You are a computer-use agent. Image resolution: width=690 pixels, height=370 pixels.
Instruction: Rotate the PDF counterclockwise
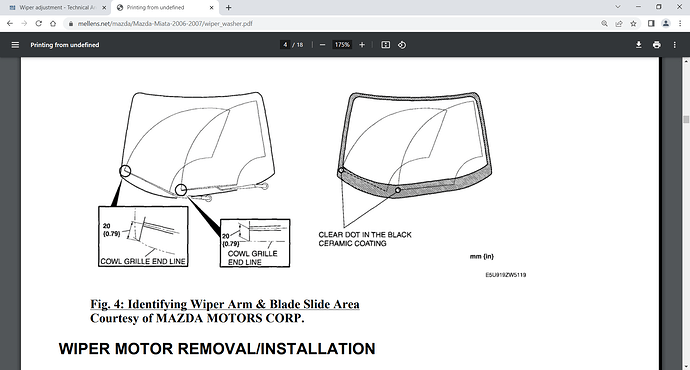click(402, 45)
